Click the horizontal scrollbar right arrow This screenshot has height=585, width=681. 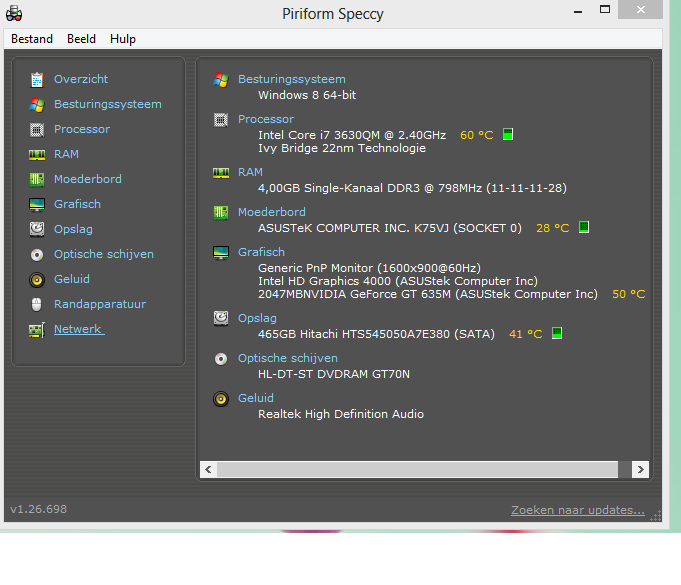641,469
